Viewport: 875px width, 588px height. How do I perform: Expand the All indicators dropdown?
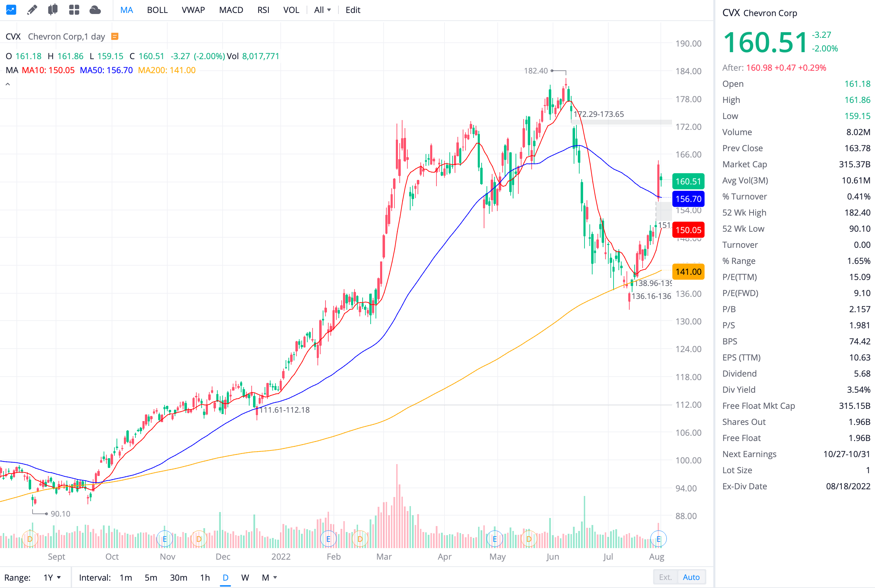tap(322, 10)
